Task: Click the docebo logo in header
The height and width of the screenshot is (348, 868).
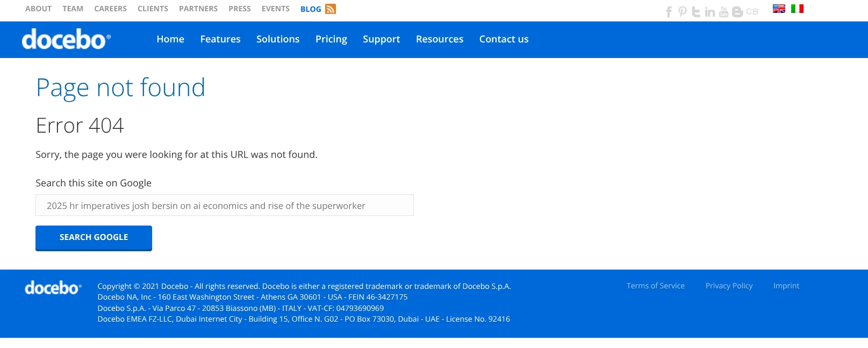Action: [66, 39]
